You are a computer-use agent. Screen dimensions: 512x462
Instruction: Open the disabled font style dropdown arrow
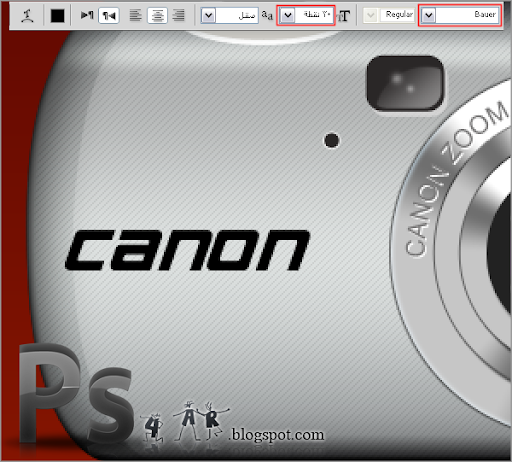(x=370, y=15)
